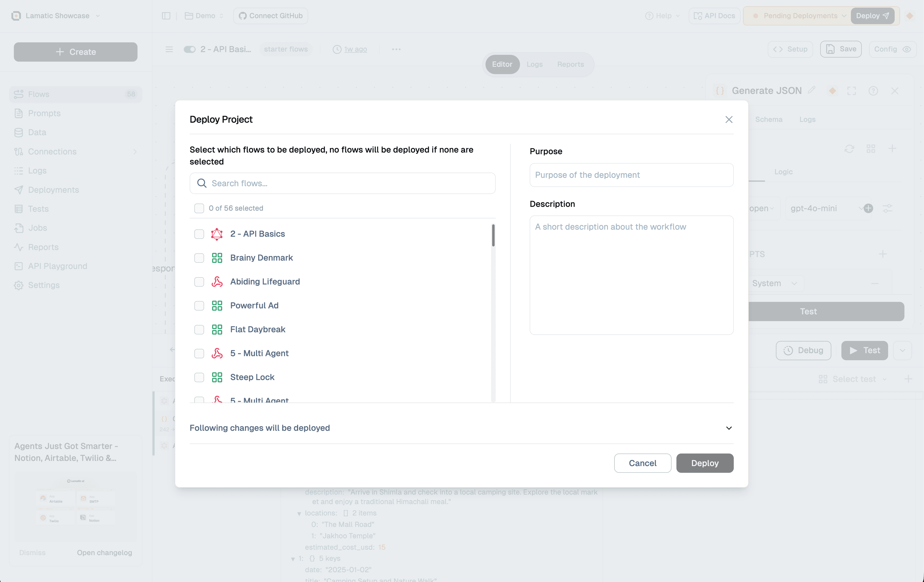Click the search magnifier icon in flows search
This screenshot has width=924, height=582.
click(202, 183)
